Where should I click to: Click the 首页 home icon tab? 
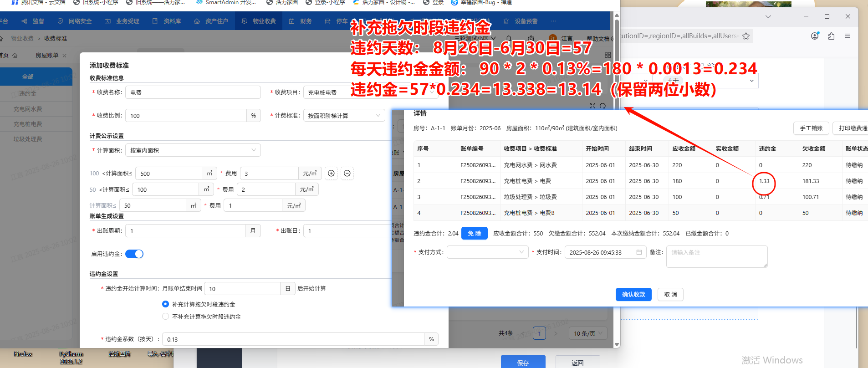pos(15,55)
